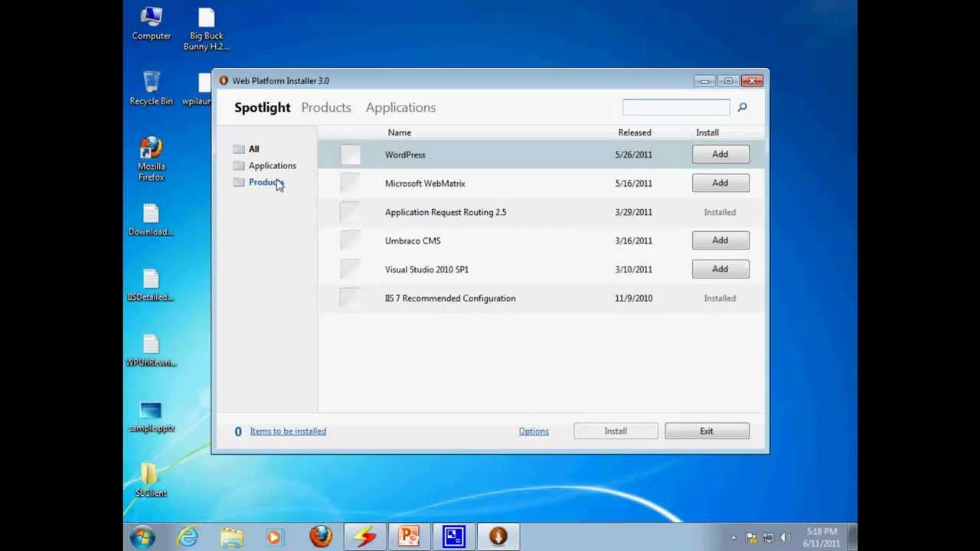Add Microsoft WebMatrix to install list
Image resolution: width=980 pixels, height=551 pixels.
click(x=720, y=183)
